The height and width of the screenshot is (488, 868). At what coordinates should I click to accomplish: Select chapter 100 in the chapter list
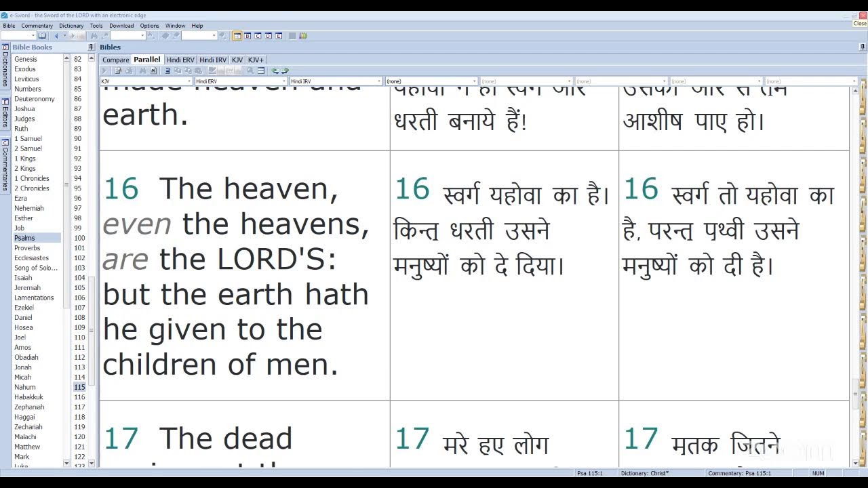click(x=80, y=238)
